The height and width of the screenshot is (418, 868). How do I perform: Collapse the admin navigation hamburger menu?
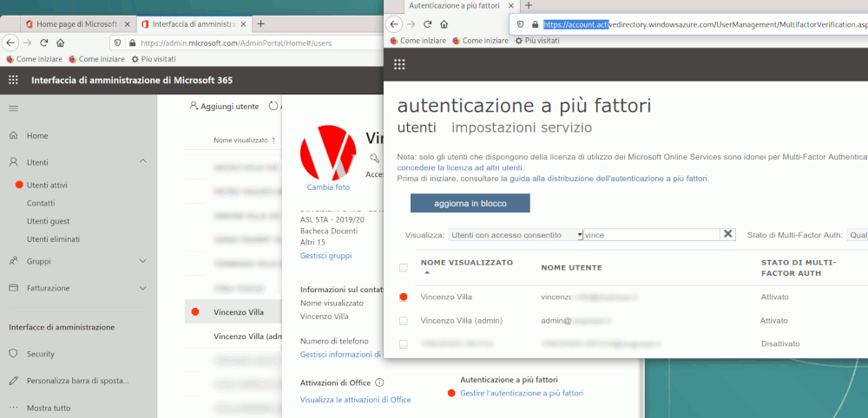tap(14, 108)
